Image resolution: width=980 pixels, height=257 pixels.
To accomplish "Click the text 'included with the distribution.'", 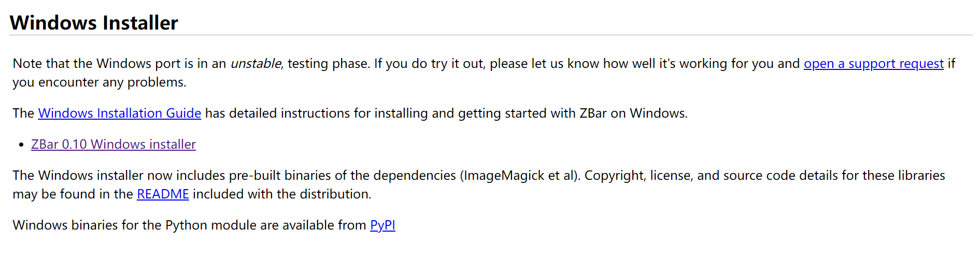I will coord(282,194).
